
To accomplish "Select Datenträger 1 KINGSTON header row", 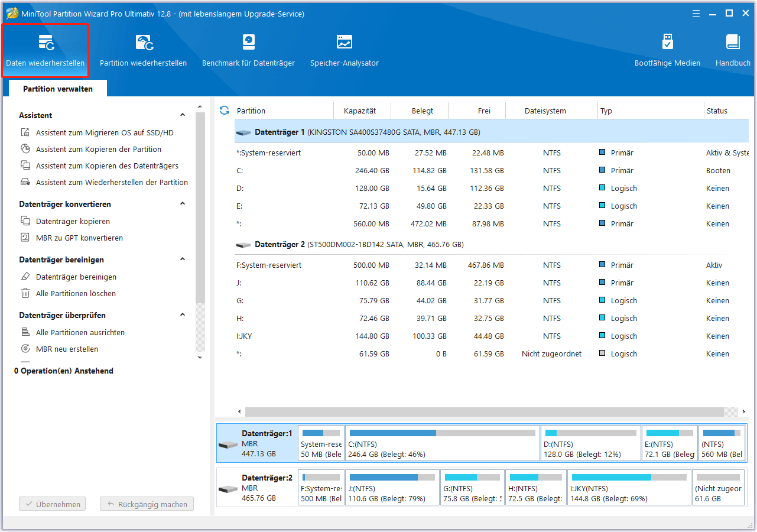I will pos(491,132).
